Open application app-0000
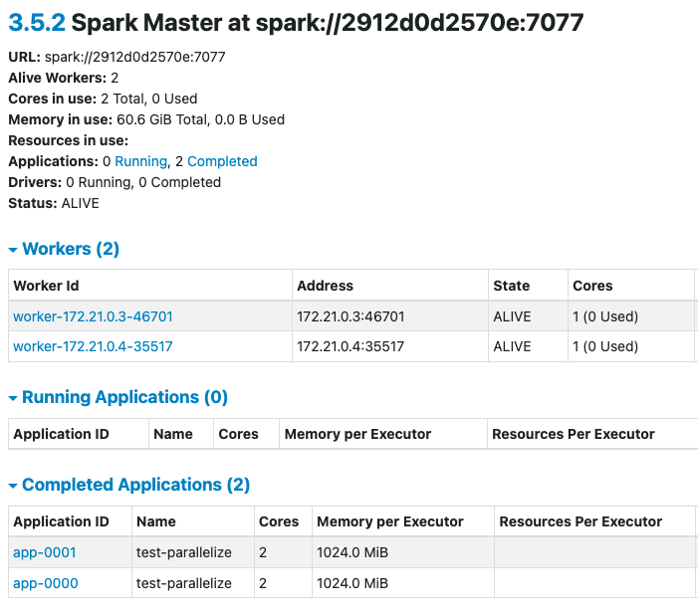Screen dimensions: 698x616 [x=46, y=583]
